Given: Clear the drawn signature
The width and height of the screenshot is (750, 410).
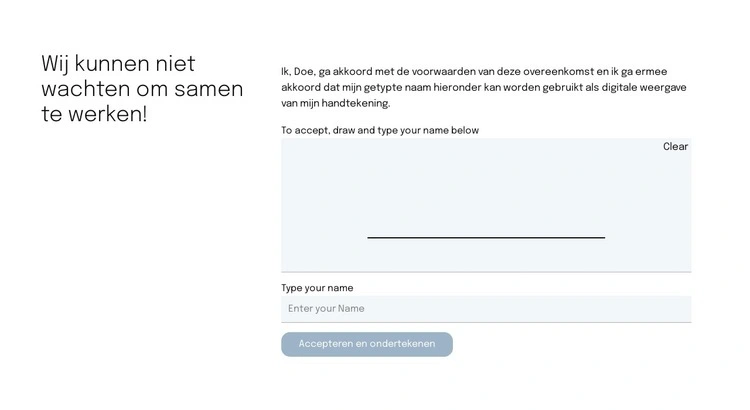Looking at the screenshot, I should 675,147.
